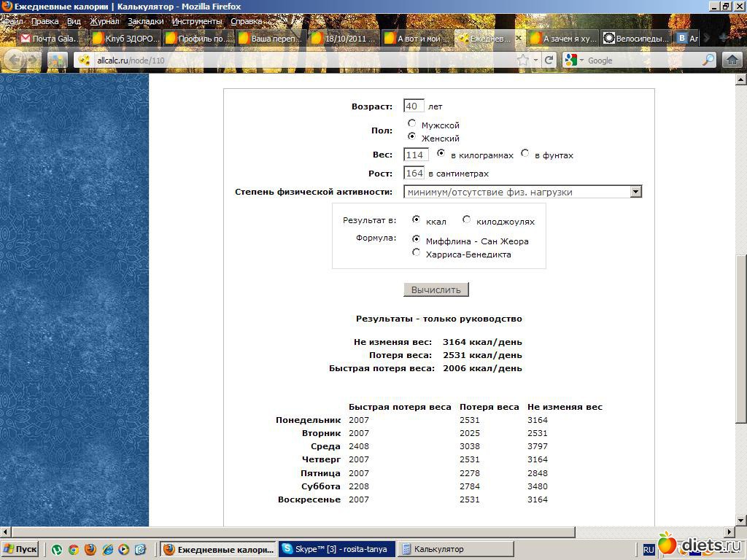Open uTorrent from the quick launch bar
Image resolution: width=747 pixels, height=560 pixels.
click(x=57, y=549)
